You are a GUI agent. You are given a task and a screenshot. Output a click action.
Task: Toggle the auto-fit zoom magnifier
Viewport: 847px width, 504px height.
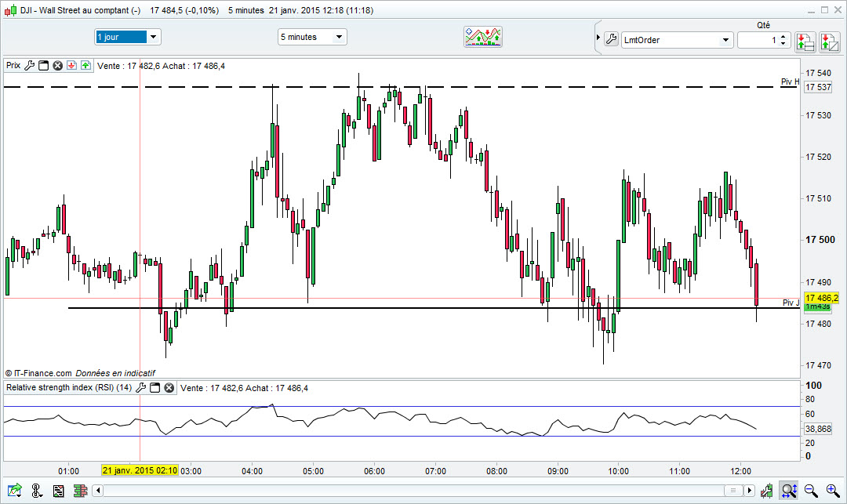point(789,491)
